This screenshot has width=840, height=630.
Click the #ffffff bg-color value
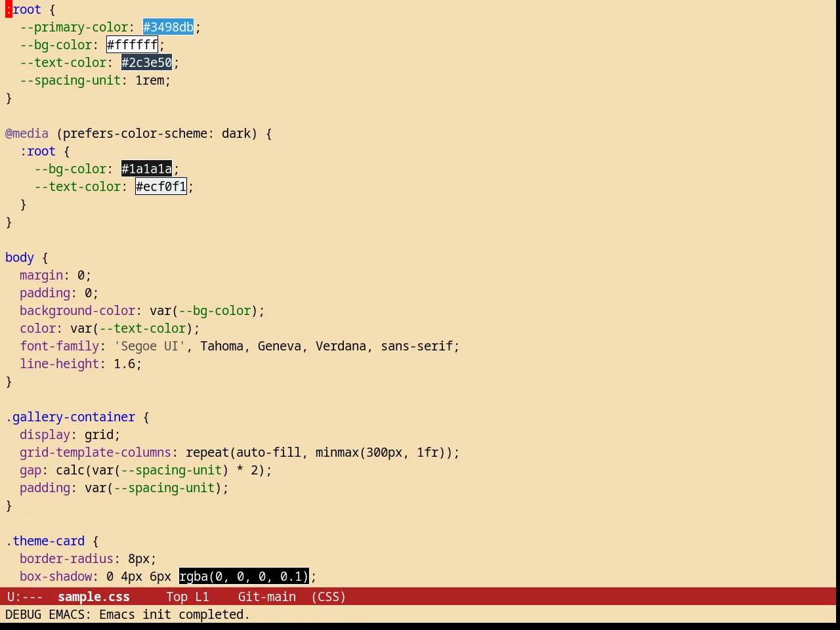tap(132, 45)
